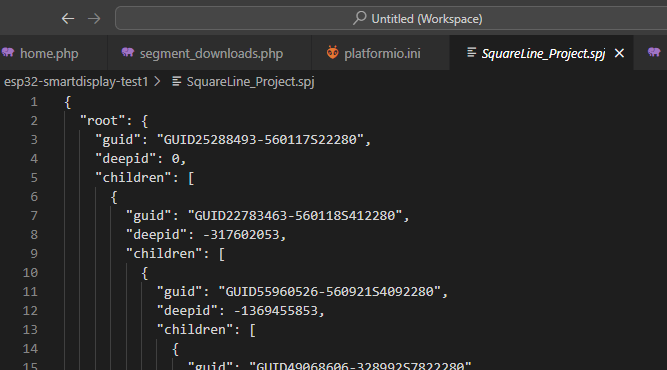Screen dimensions: 667x370
Task: Click the elephant icon on segment_downloads.php tab
Action: (x=128, y=53)
